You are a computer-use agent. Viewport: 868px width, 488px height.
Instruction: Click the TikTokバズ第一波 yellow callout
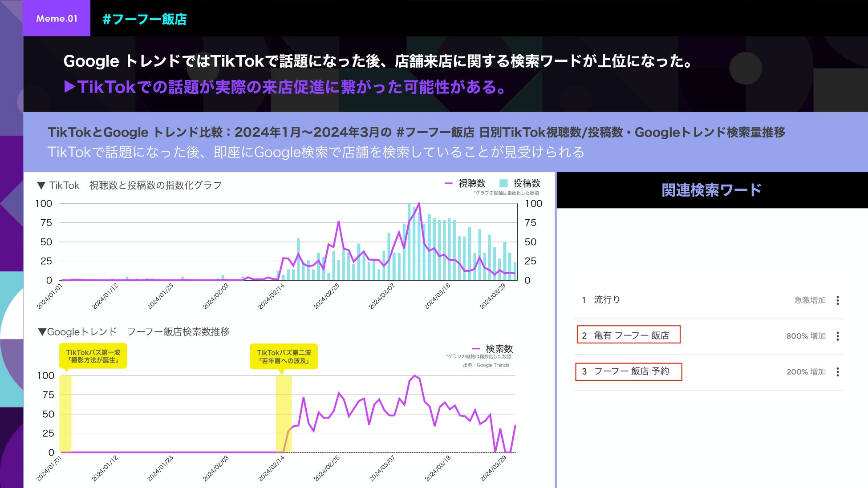(x=93, y=356)
